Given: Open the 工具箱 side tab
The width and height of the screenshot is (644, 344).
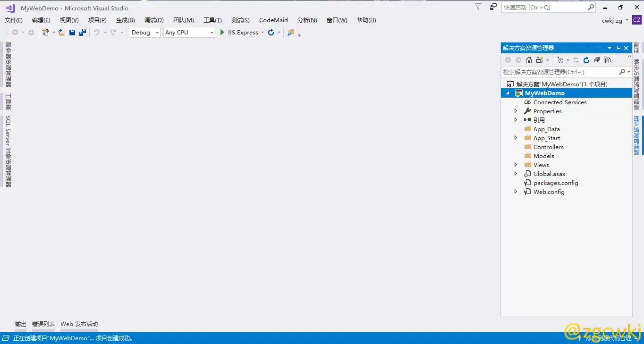Looking at the screenshot, I should (x=8, y=101).
